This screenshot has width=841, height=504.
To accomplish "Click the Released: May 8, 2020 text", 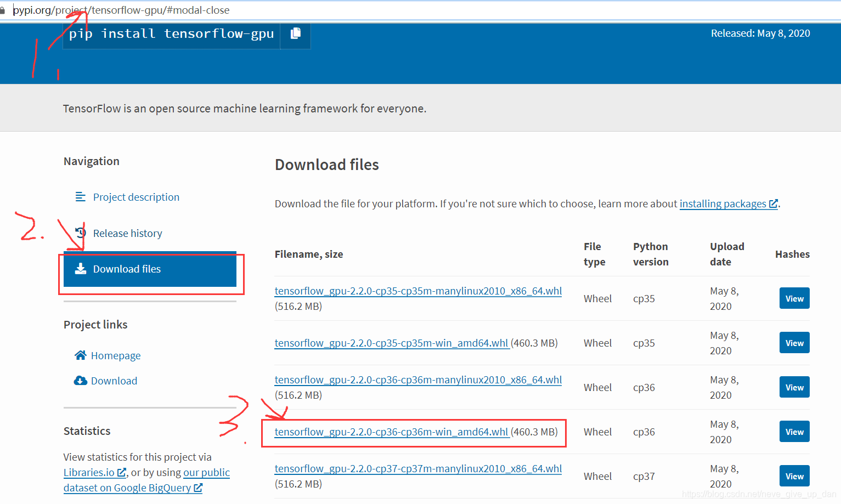I will pos(760,33).
